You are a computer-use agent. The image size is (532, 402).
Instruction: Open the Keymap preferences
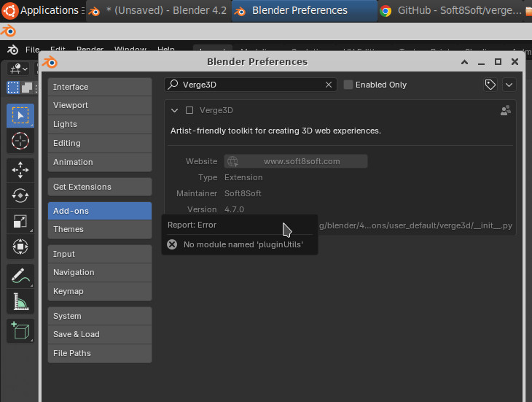pos(100,291)
